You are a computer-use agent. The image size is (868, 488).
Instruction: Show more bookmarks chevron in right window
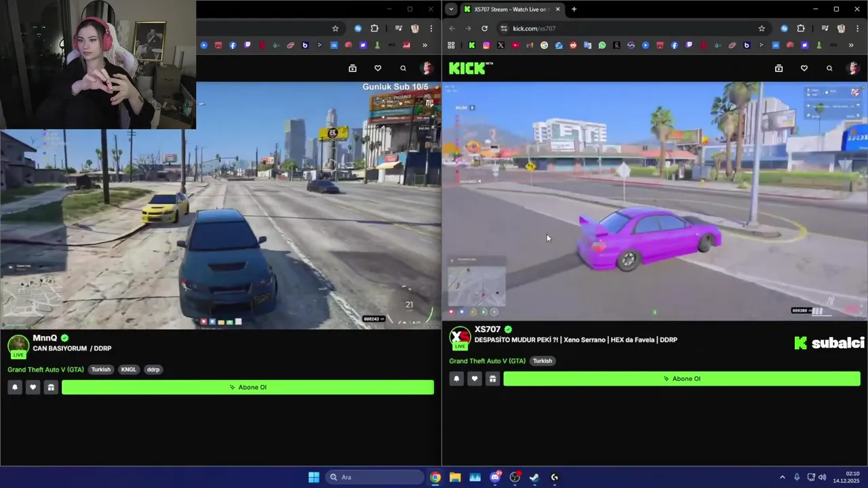tap(851, 45)
